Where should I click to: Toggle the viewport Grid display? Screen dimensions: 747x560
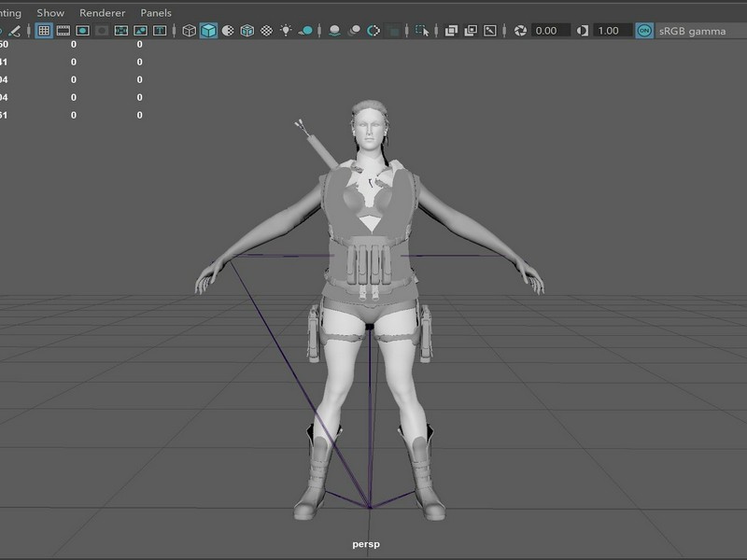pos(44,31)
